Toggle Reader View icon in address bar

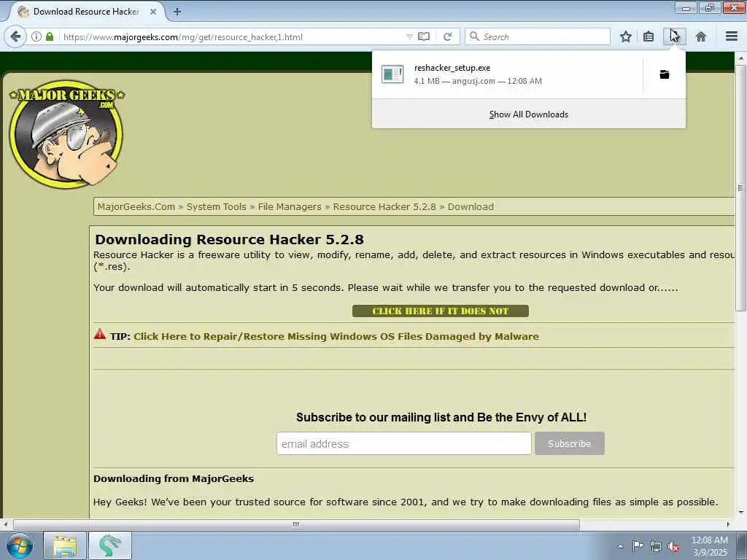coord(424,36)
